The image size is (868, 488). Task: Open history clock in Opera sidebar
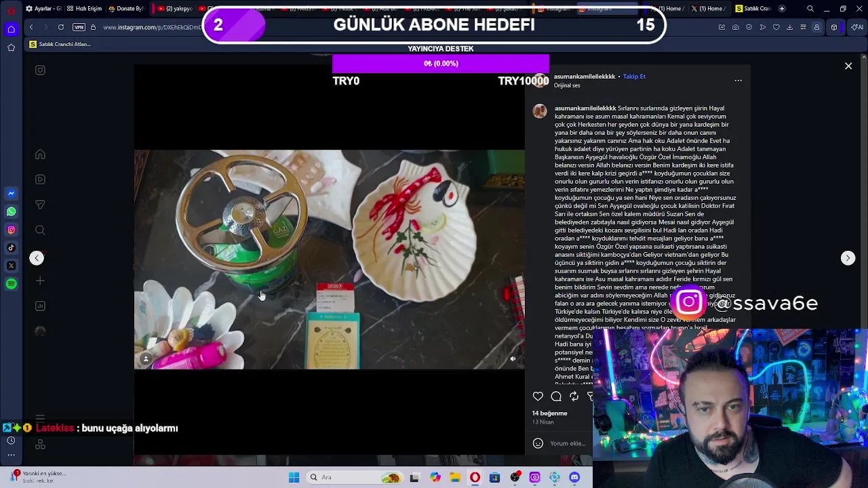[x=11, y=441]
